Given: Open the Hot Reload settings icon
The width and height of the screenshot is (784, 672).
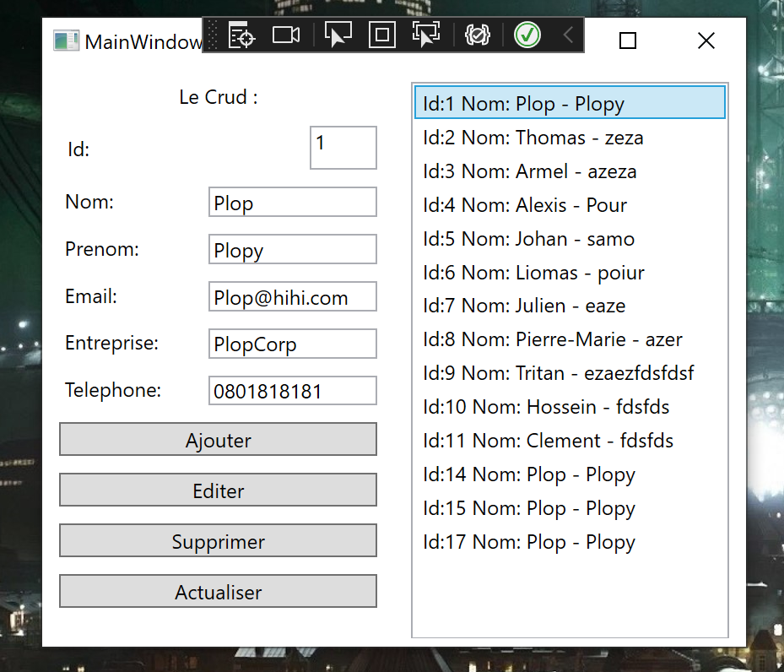Looking at the screenshot, I should (477, 35).
